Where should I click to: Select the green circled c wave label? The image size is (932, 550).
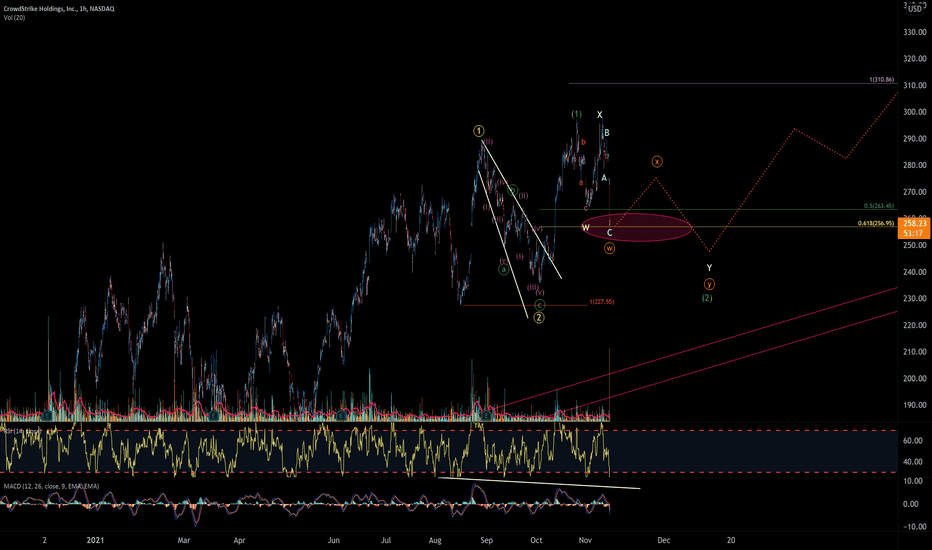539,305
